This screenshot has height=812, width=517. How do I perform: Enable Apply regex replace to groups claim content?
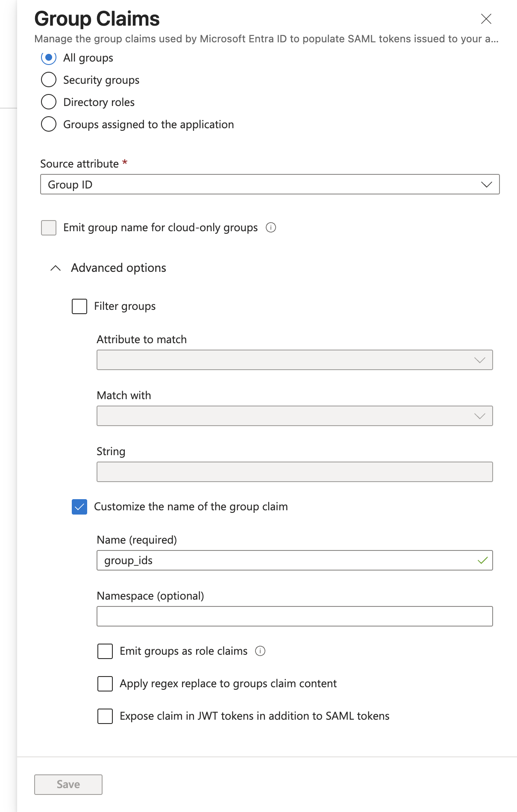point(105,684)
